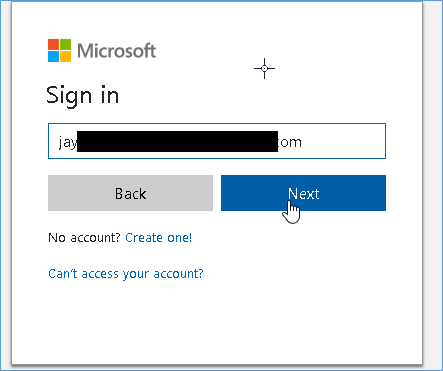The width and height of the screenshot is (443, 371).
Task: Click the green square of Microsoft logo
Action: [x=65, y=44]
